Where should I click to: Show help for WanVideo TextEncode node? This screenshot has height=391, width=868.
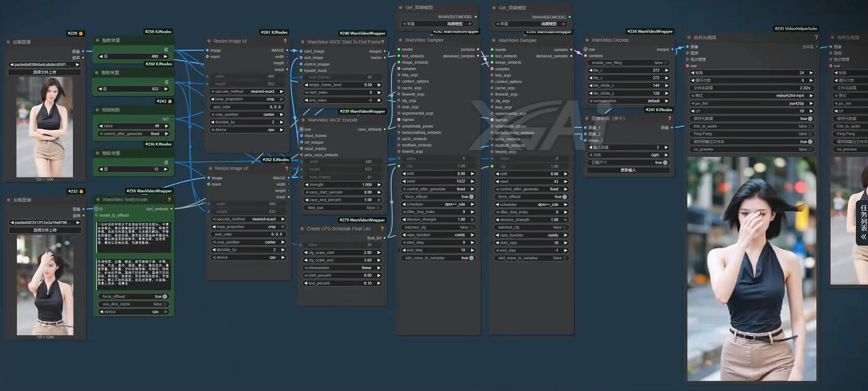(x=169, y=200)
